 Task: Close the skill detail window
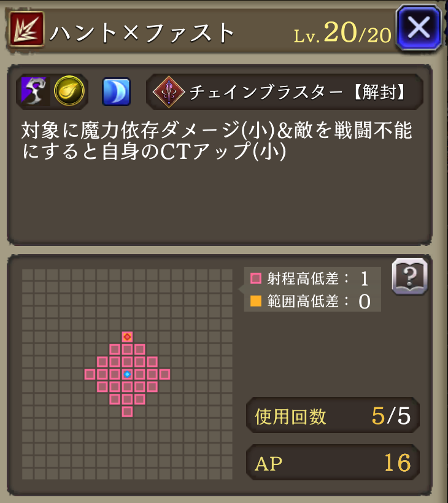[x=419, y=28]
